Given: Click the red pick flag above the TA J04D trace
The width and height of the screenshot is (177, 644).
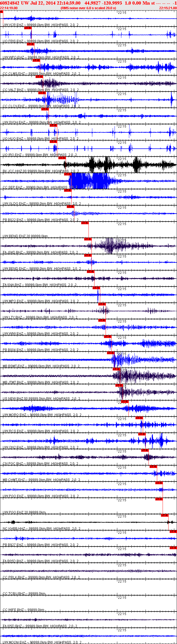Looking at the screenshot, I should click(88, 239).
